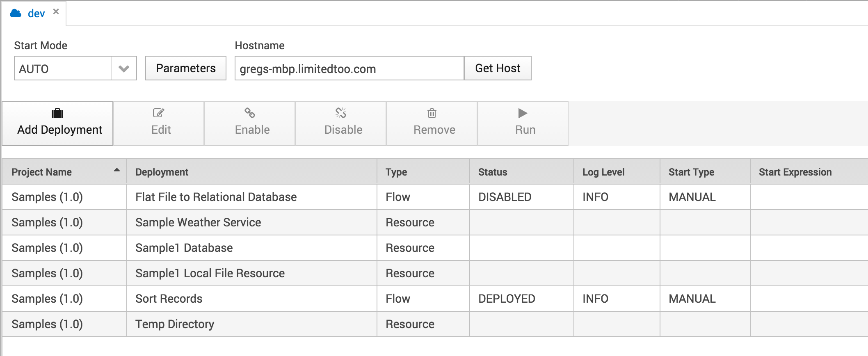Sort by Start Expression column header
This screenshot has width=868, height=356.
point(809,172)
